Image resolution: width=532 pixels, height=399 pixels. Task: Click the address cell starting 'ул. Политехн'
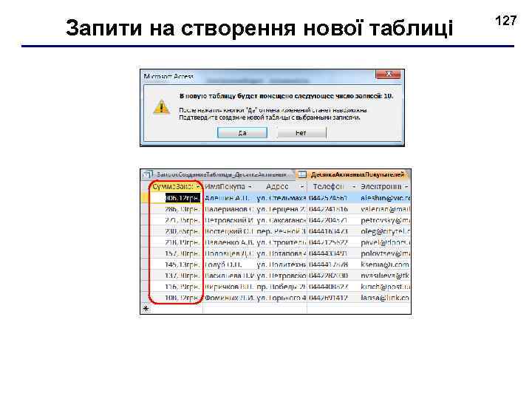[281, 265]
